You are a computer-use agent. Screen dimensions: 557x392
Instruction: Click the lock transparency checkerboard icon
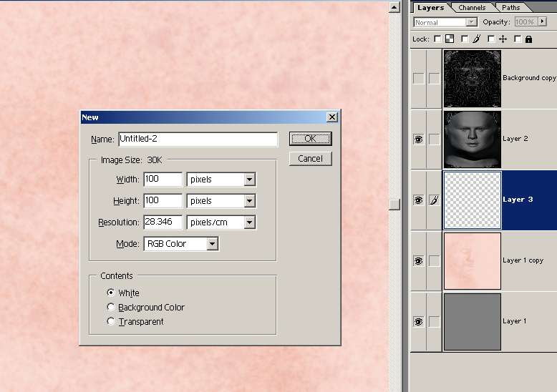(450, 39)
